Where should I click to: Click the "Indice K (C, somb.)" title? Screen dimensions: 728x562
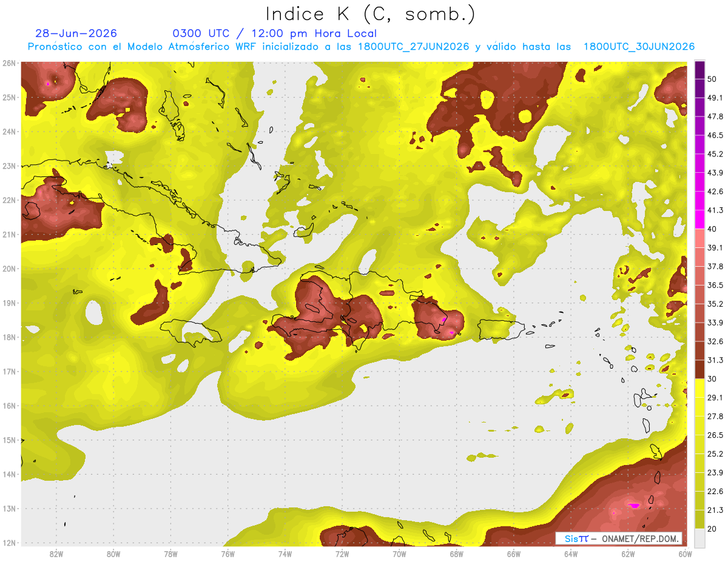(371, 14)
